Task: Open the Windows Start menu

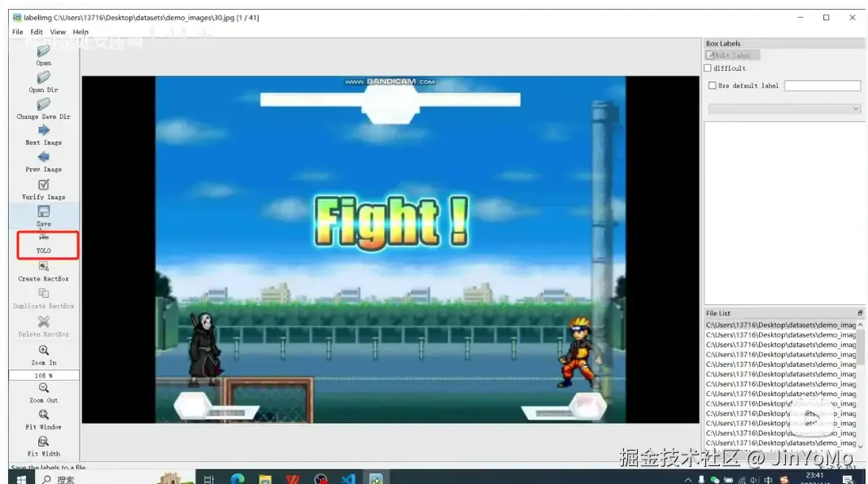Action: click(x=21, y=480)
